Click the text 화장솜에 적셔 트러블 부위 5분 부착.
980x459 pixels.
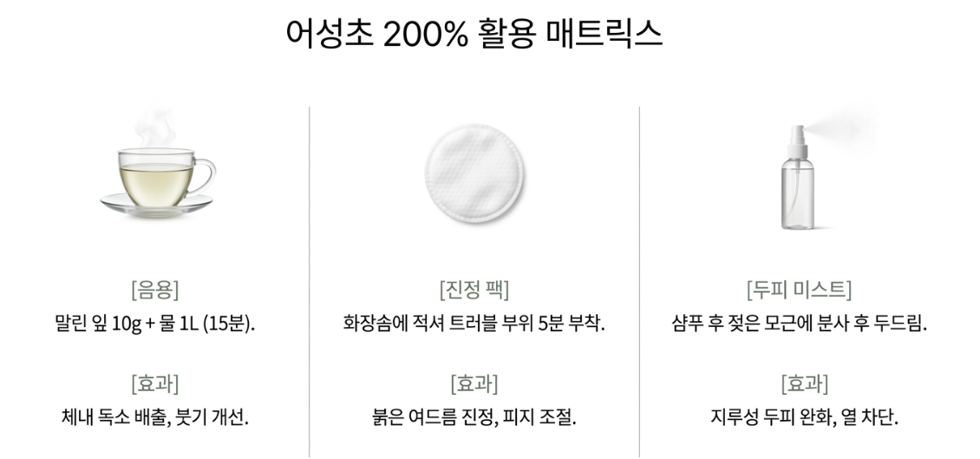coord(474,324)
